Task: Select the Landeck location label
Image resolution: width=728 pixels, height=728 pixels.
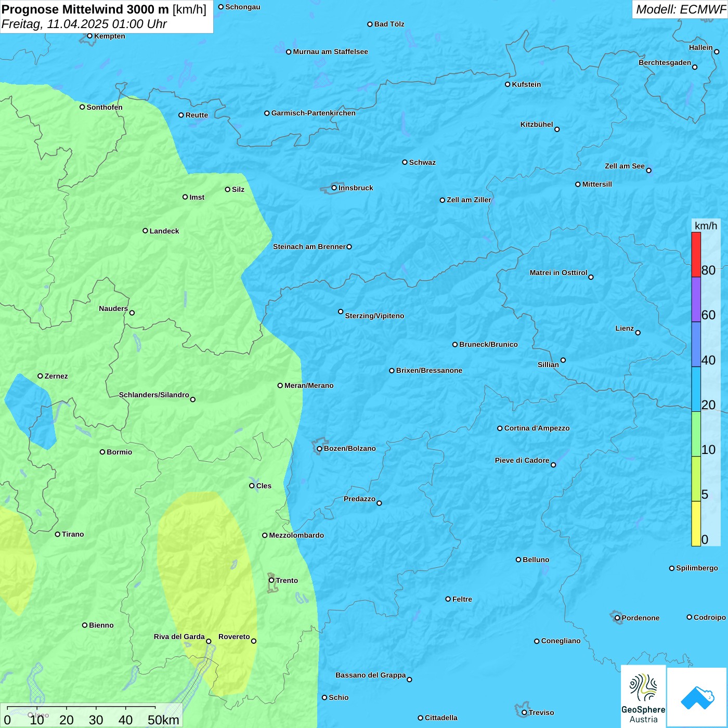Action: (x=164, y=231)
